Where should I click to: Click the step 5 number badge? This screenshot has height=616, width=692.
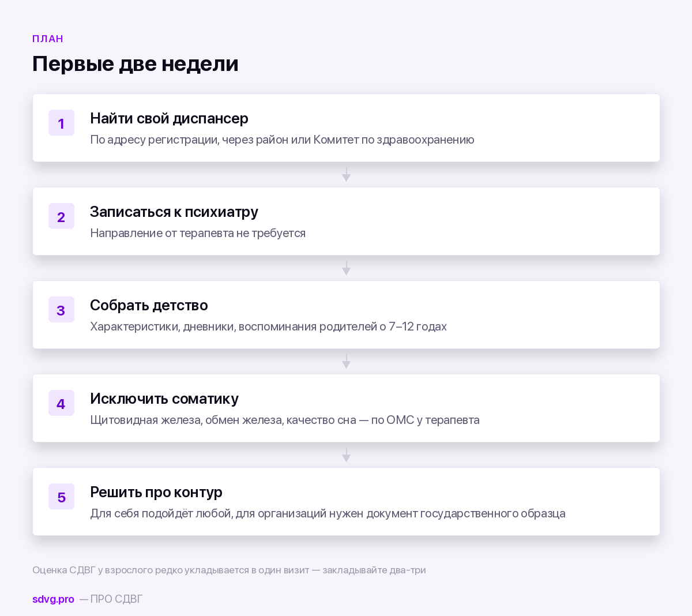coord(61,497)
